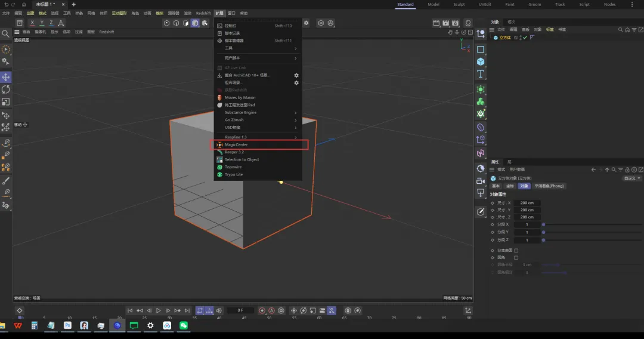Enable the 分离表面 checkbox

(516, 251)
